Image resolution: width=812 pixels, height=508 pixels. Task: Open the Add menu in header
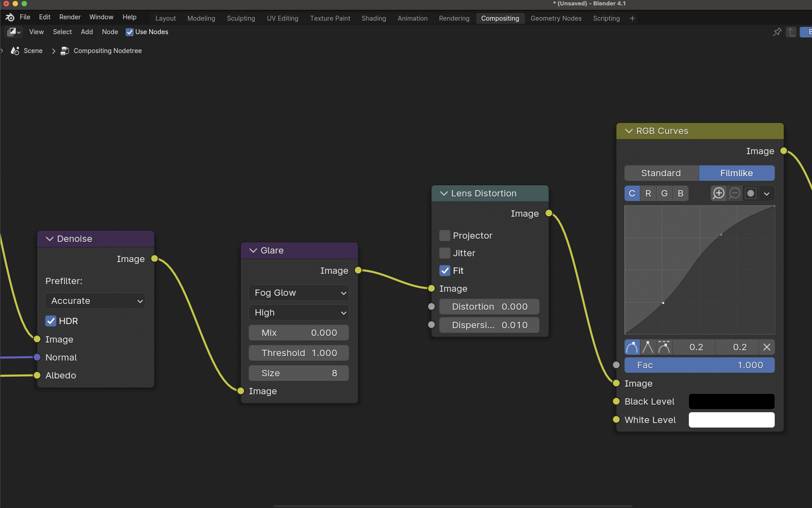coord(87,32)
